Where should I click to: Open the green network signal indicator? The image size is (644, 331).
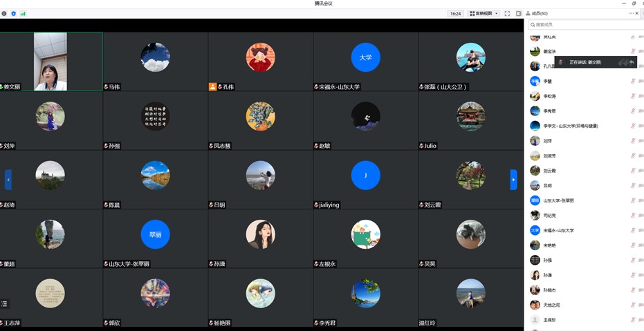23,13
